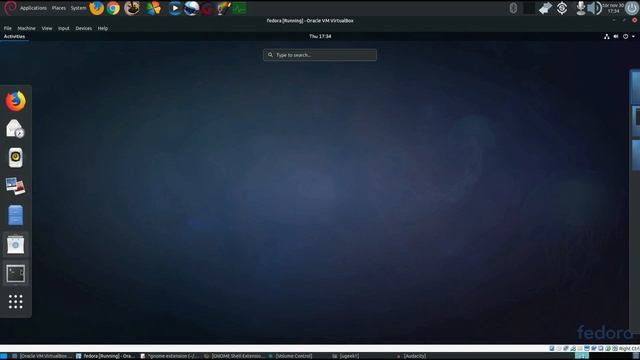The width and height of the screenshot is (640, 360).
Task: Open VirtualBox View menu
Action: (x=47, y=28)
